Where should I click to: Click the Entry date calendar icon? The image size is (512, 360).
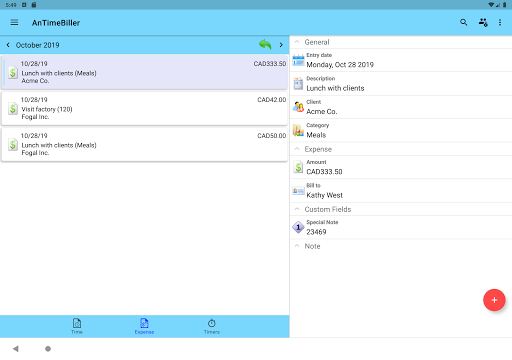[298, 60]
